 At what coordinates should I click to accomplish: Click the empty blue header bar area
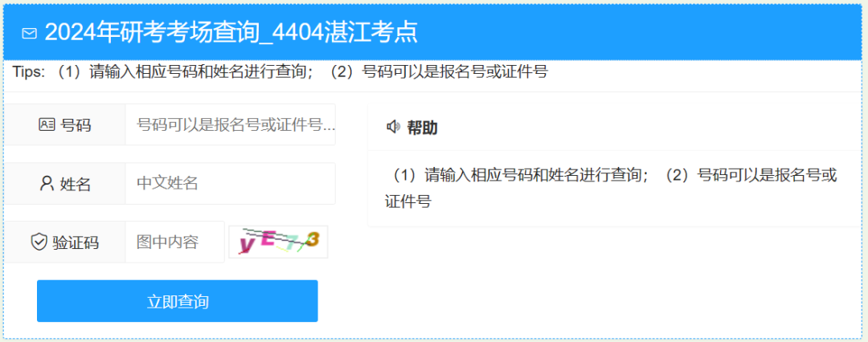637,33
